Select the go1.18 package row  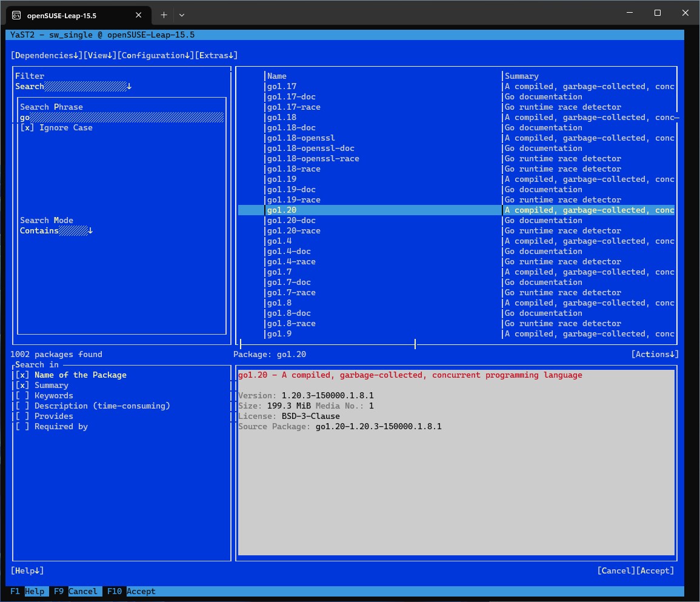click(x=456, y=118)
